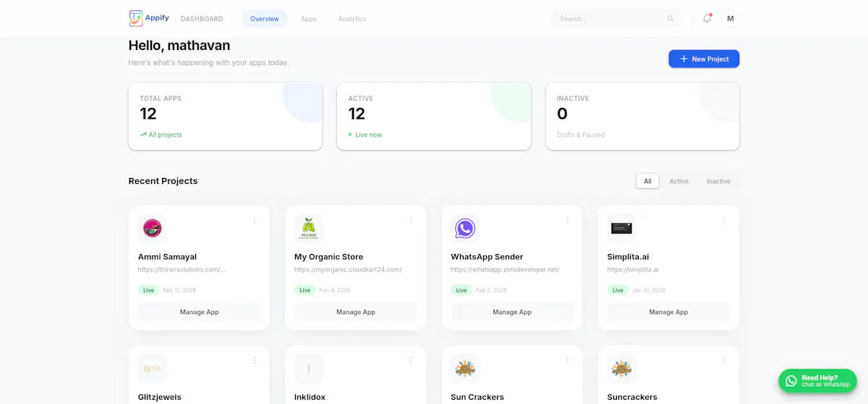
Task: Filter recent projects by Active
Action: 679,181
